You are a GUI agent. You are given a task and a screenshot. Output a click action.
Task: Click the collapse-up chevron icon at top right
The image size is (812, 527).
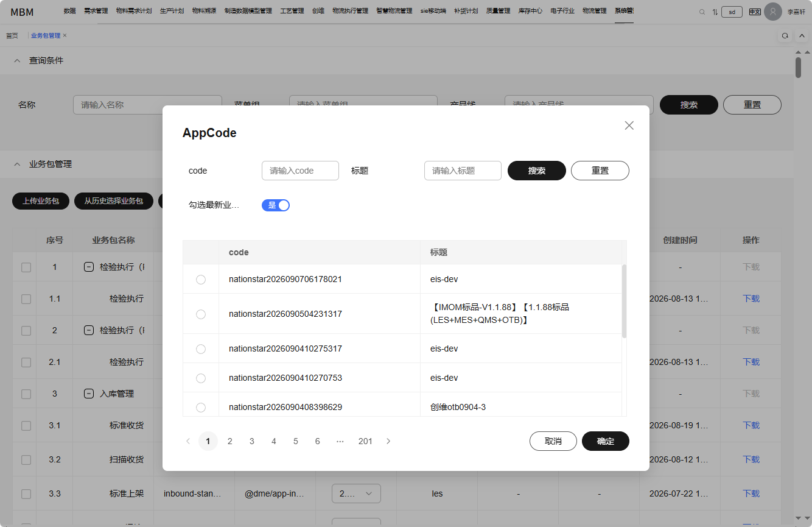pyautogui.click(x=802, y=35)
